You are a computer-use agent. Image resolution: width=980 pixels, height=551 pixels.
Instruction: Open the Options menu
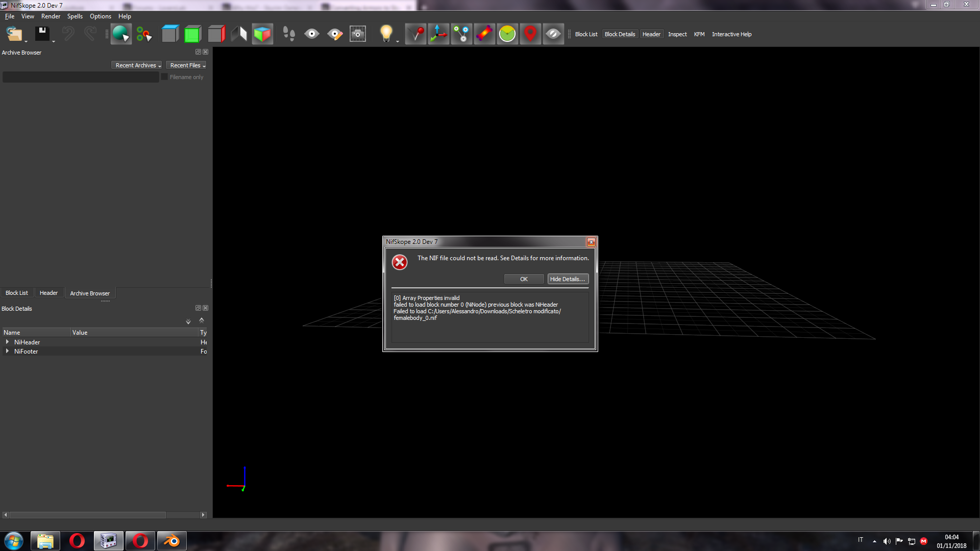point(101,16)
